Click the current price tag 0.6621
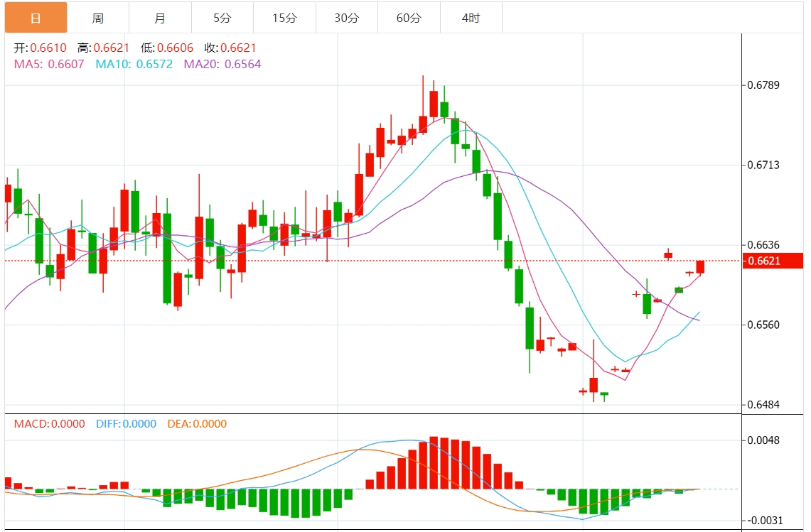This screenshot has width=811, height=532. [x=773, y=261]
